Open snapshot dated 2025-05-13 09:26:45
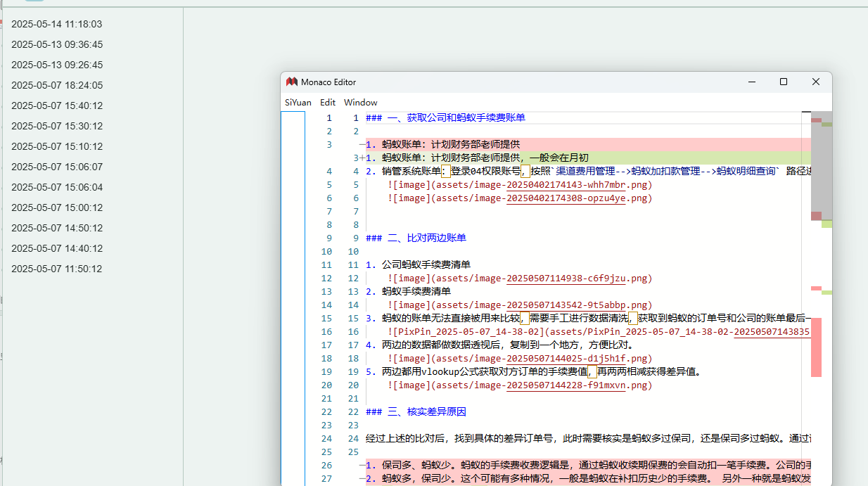The width and height of the screenshot is (868, 486). pyautogui.click(x=57, y=65)
